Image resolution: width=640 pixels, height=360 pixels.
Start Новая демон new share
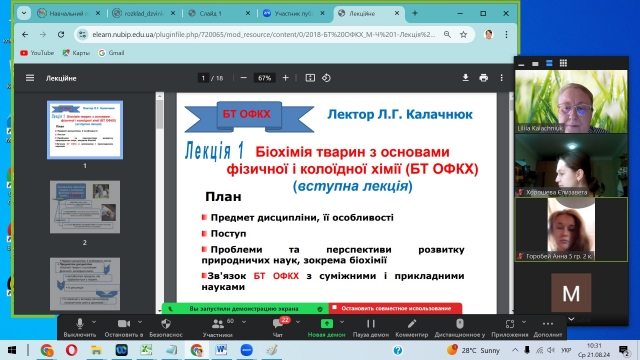tap(327, 328)
